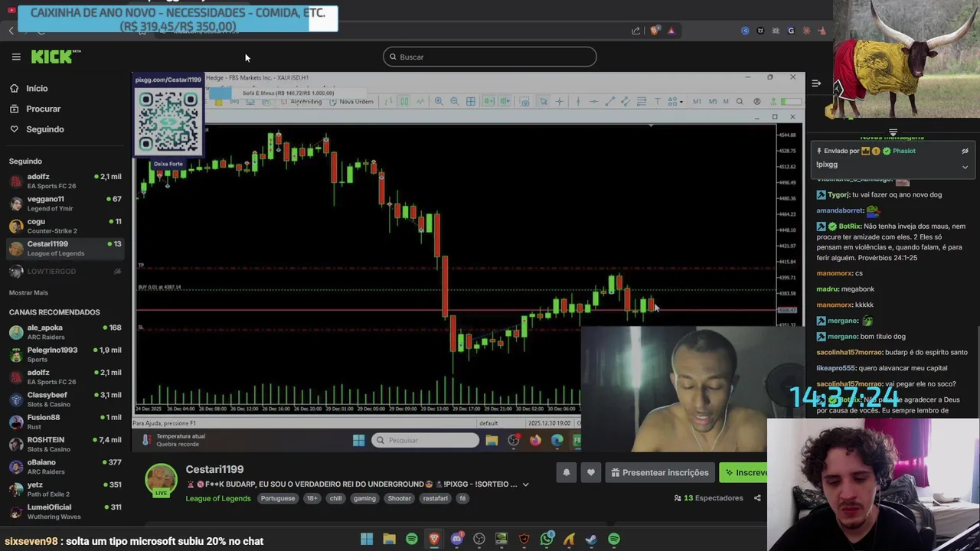The width and height of the screenshot is (980, 551).
Task: Collapse chat panel with arrow icon
Action: [x=816, y=83]
